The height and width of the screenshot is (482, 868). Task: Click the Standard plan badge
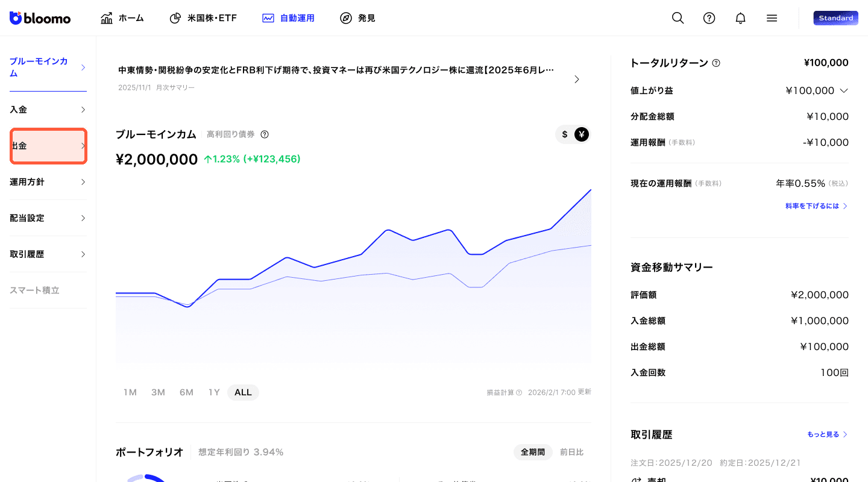835,18
